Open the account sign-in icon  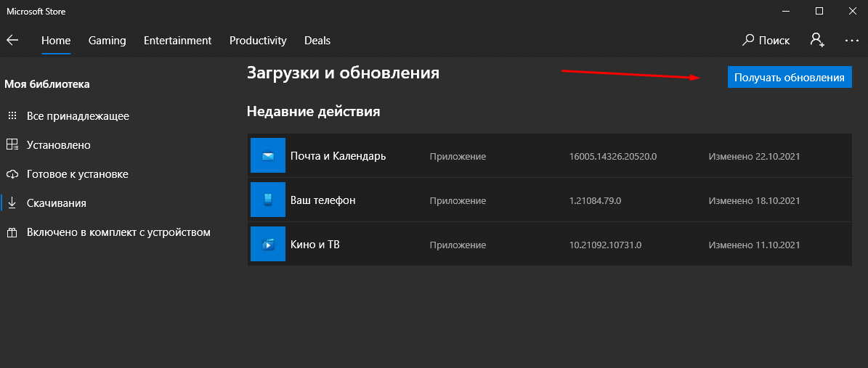[817, 41]
